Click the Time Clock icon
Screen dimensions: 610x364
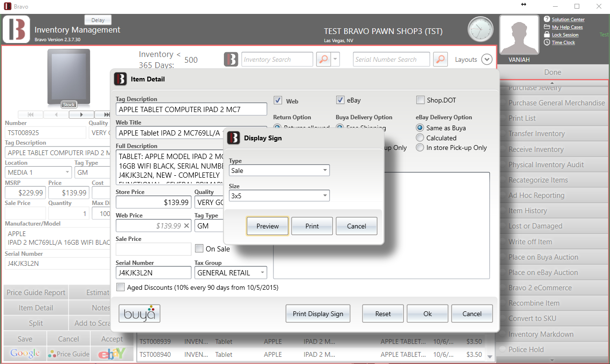click(547, 42)
